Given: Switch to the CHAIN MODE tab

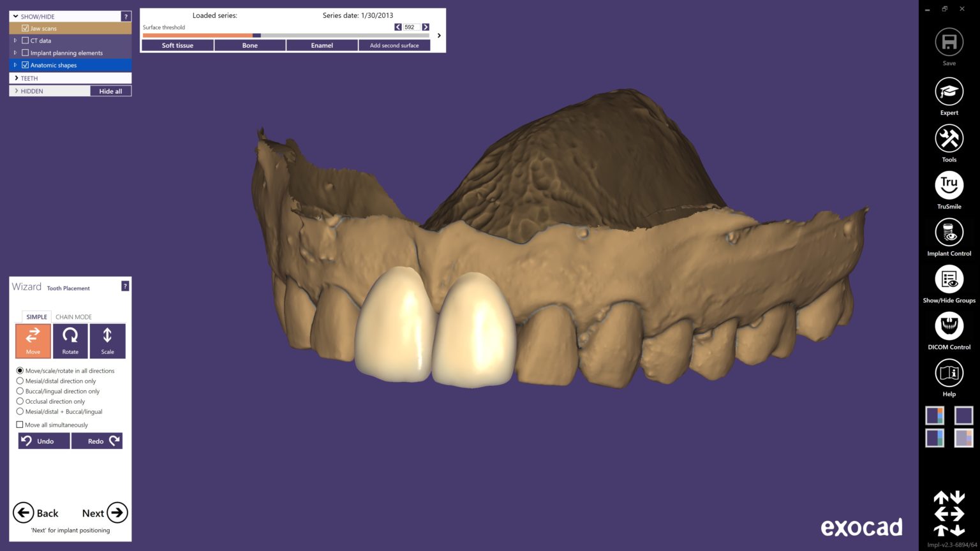Looking at the screenshot, I should click(x=73, y=316).
